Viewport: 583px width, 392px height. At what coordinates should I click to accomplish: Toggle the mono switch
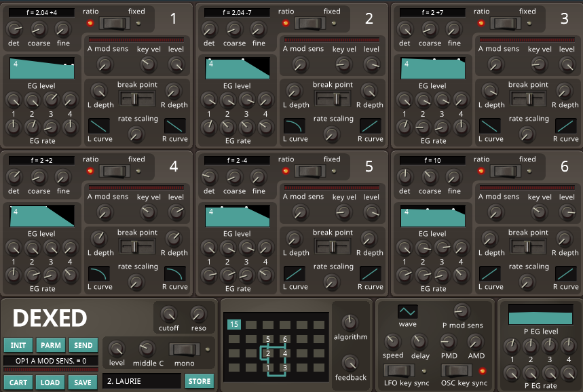tap(183, 350)
